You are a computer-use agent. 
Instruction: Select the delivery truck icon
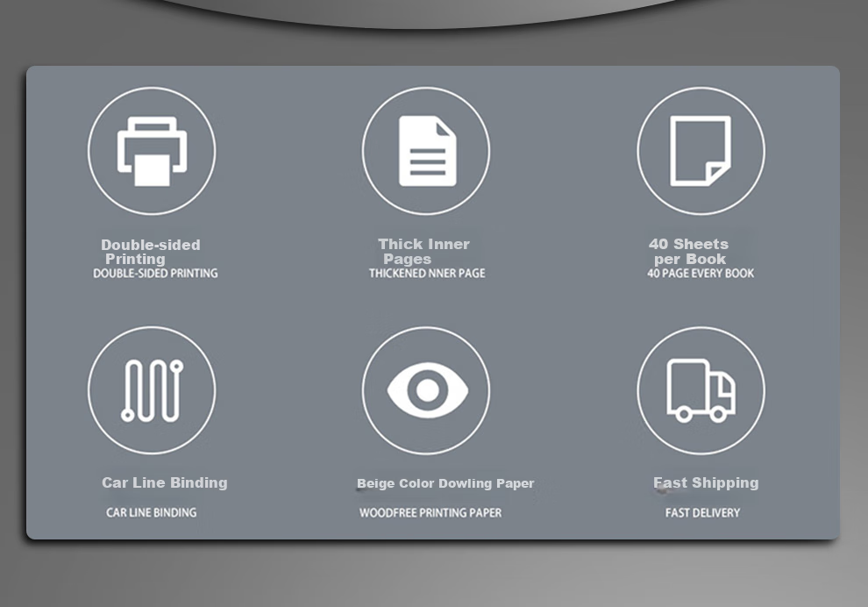click(701, 390)
